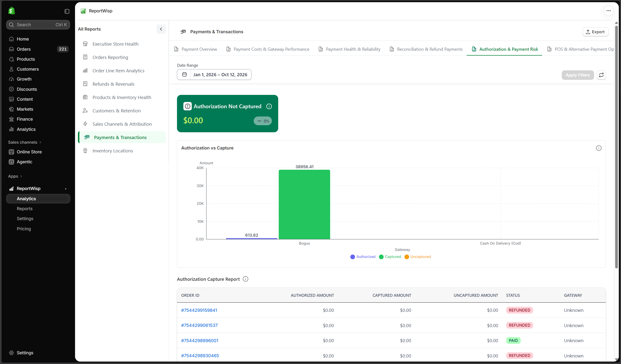The height and width of the screenshot is (364, 621).
Task: Click the Export button
Action: point(595,32)
